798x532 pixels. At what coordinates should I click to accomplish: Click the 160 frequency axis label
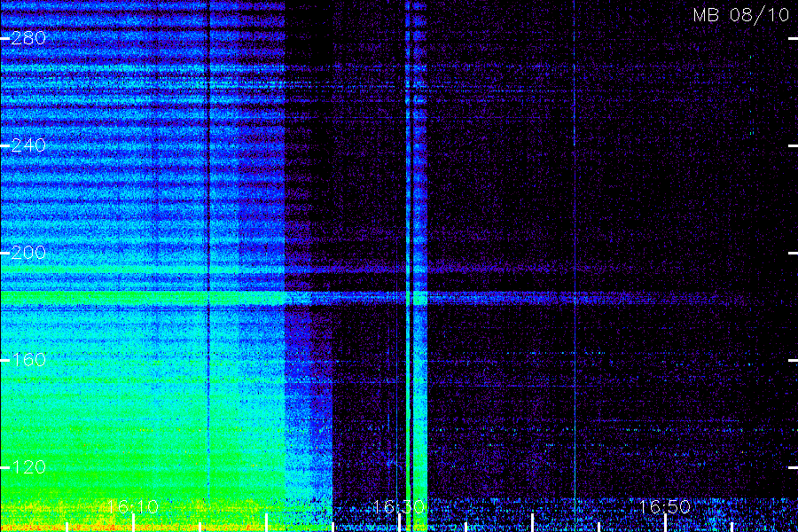[28, 361]
